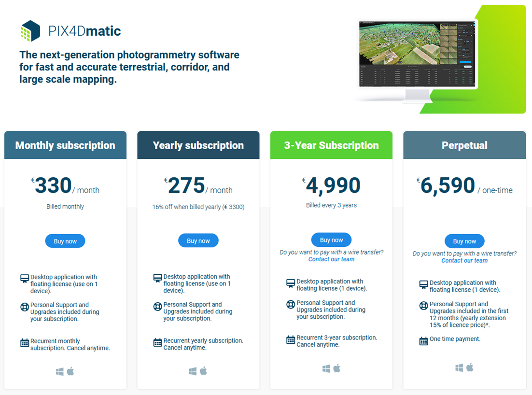The width and height of the screenshot is (532, 395).
Task: Select the Monthly subscription header
Action: (66, 145)
